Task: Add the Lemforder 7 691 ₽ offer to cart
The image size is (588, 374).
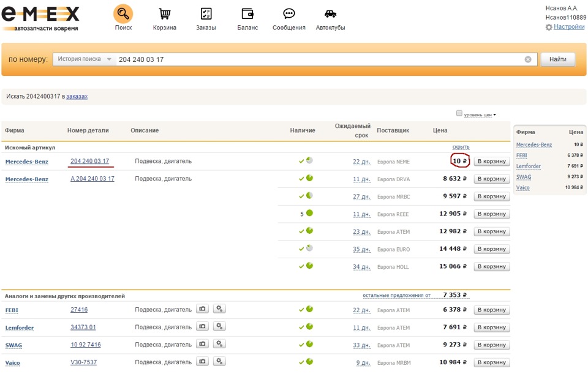Action: coord(492,327)
